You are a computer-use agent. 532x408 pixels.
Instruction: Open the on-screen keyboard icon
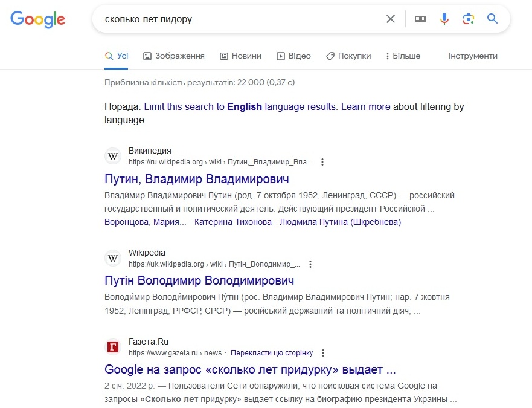pos(420,19)
